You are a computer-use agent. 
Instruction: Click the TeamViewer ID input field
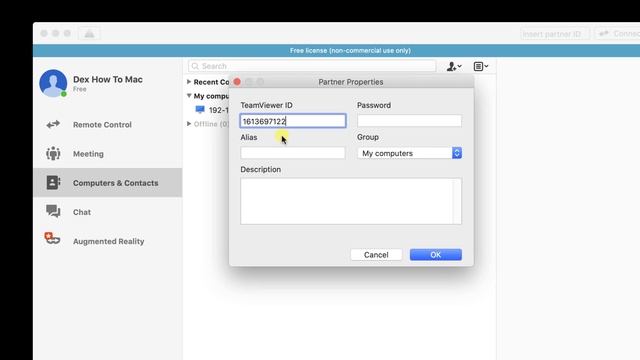tap(293, 121)
